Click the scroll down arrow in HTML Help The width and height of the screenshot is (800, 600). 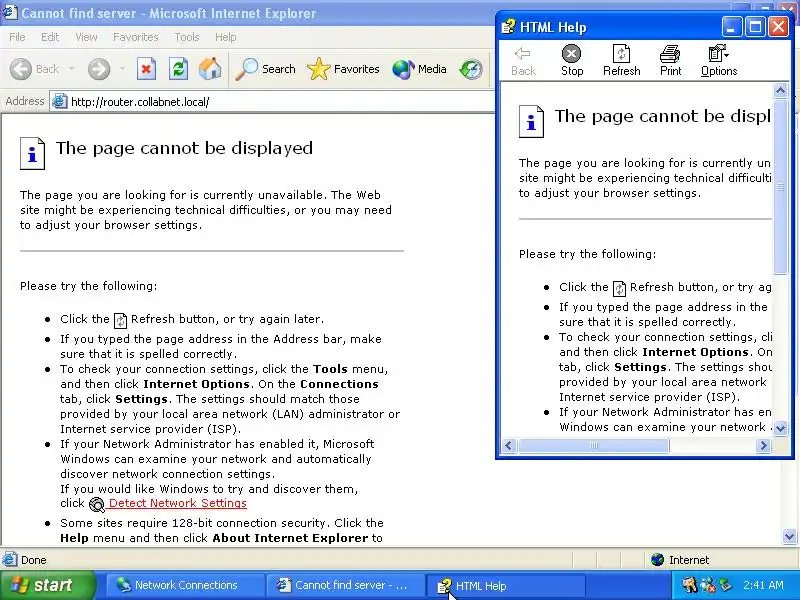click(780, 429)
